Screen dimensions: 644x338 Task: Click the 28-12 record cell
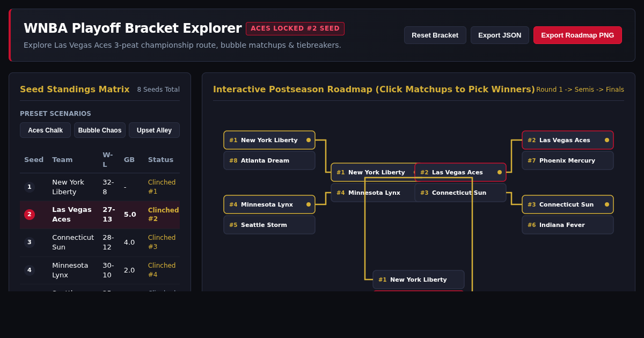point(108,242)
